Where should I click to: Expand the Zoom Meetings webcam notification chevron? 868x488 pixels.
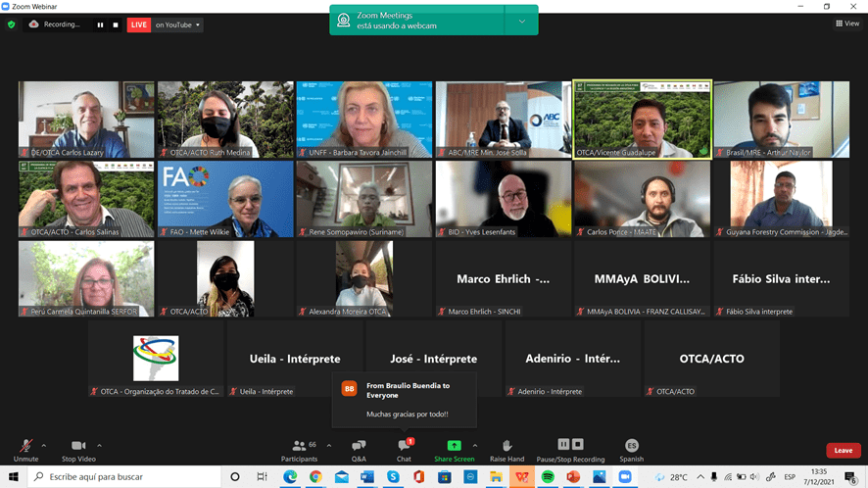(x=521, y=21)
